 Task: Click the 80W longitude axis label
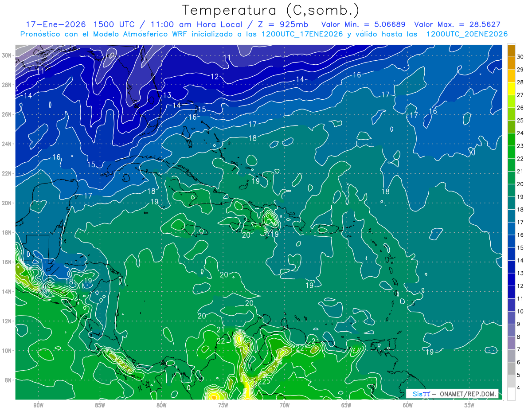coord(161,406)
